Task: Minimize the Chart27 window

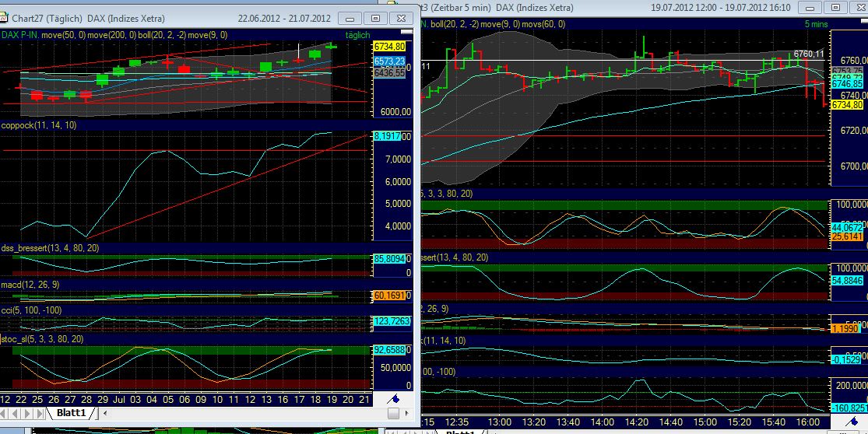Action: tap(350, 18)
